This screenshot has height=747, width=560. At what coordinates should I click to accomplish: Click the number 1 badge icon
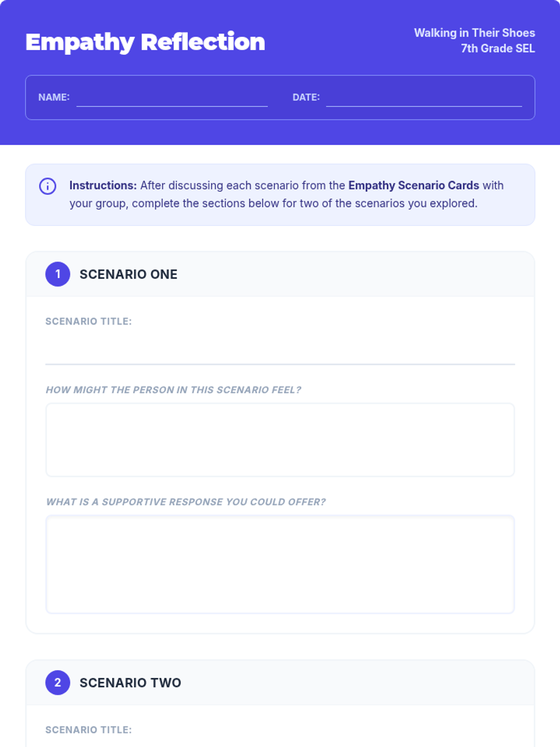[x=58, y=274]
